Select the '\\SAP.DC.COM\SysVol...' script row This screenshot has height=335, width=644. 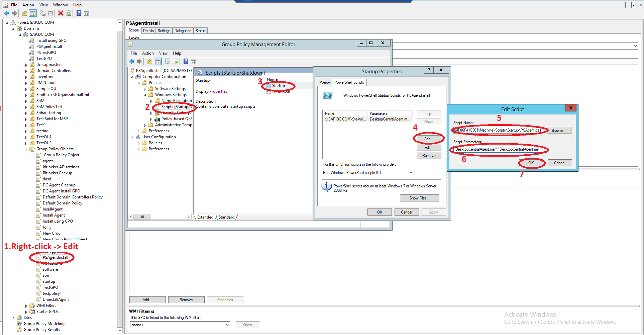[368, 119]
